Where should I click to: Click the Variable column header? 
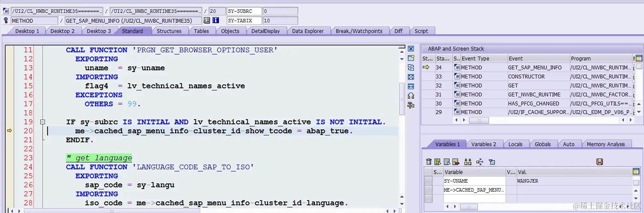point(475,172)
